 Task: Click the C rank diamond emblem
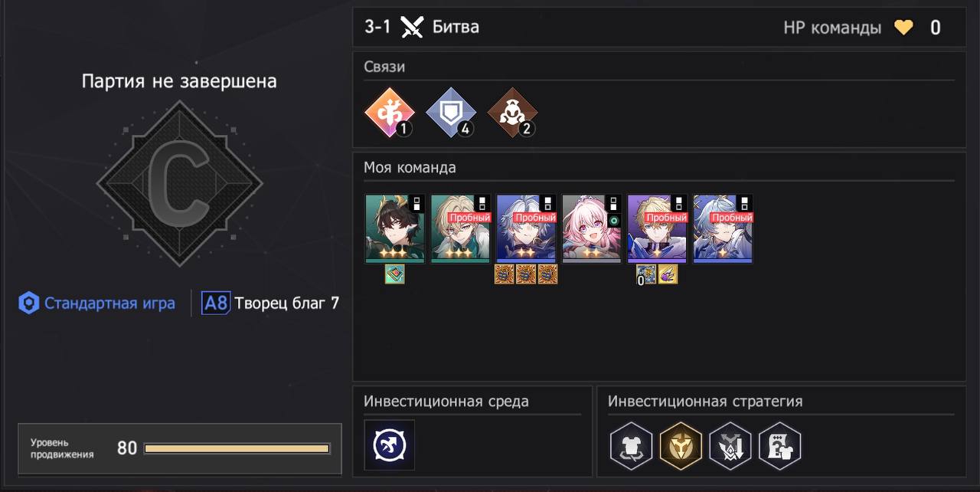pyautogui.click(x=179, y=184)
